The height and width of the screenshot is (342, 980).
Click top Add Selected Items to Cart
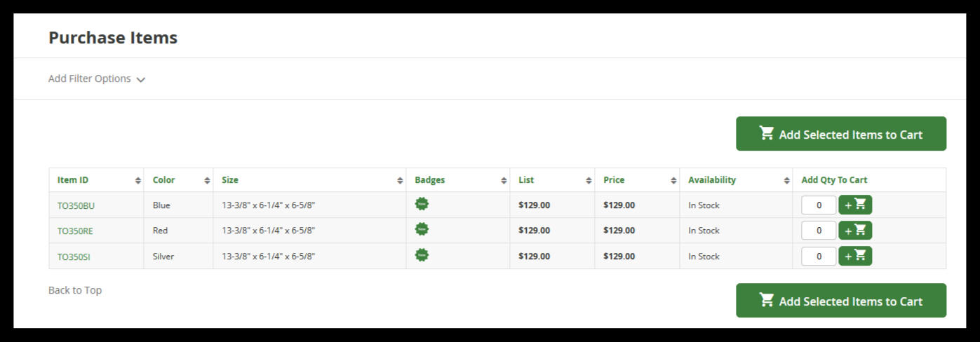tap(840, 134)
